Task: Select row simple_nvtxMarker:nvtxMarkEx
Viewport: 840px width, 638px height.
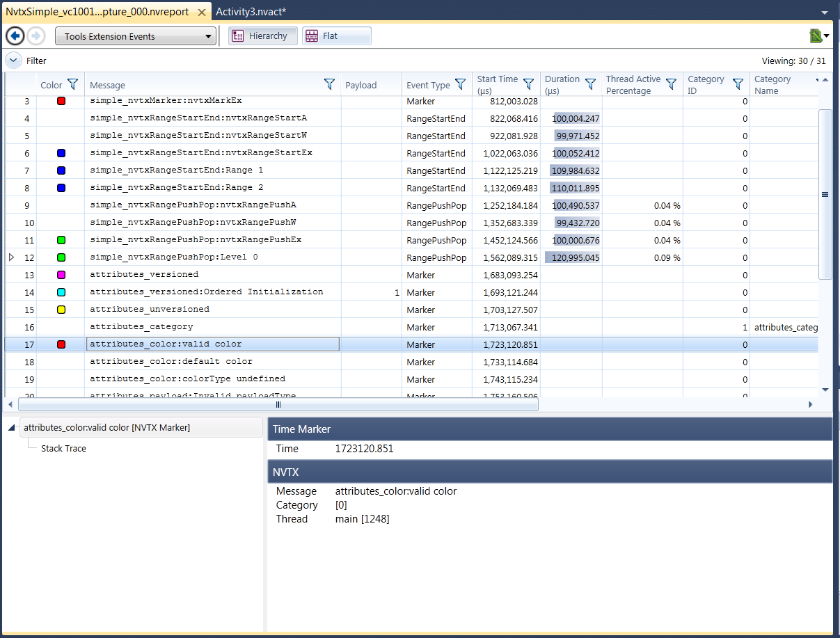Action: click(411, 101)
